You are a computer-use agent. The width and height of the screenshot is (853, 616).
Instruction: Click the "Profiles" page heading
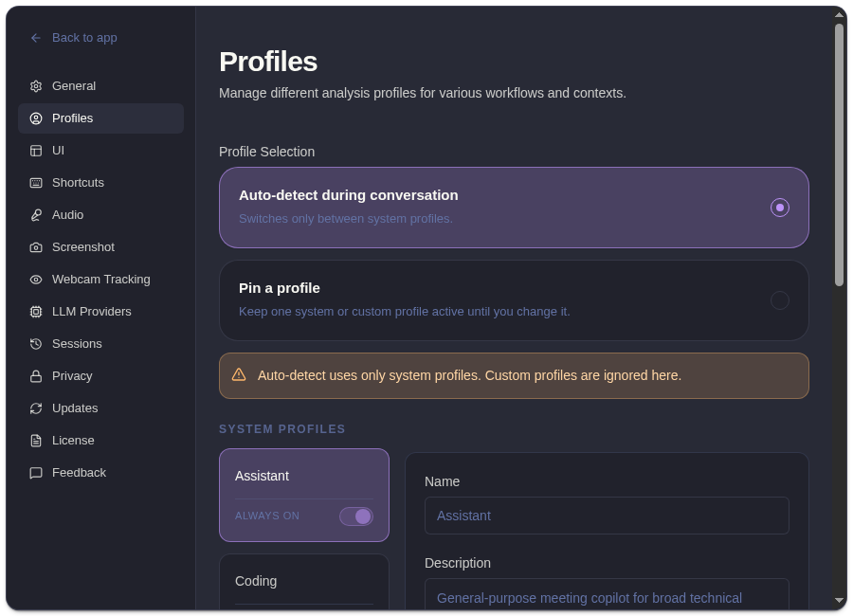coord(268,62)
